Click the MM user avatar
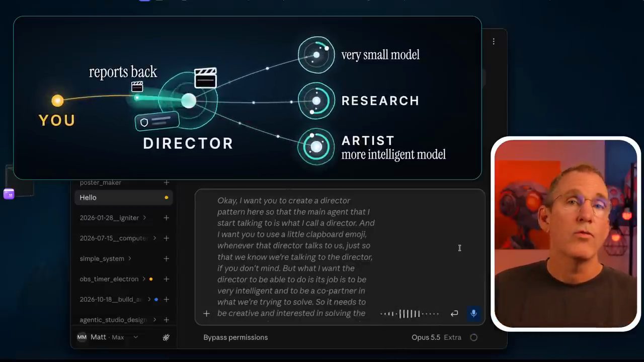644x362 pixels. (x=82, y=337)
